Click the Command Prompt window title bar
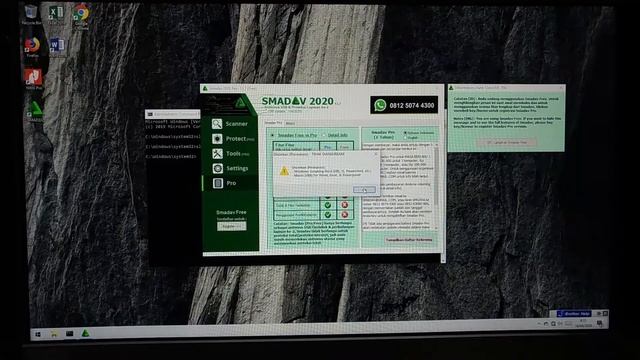640x360 pixels. click(x=173, y=114)
